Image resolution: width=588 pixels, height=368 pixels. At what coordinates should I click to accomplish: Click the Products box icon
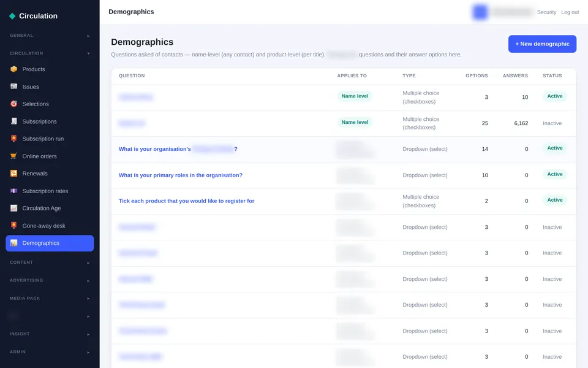14,69
